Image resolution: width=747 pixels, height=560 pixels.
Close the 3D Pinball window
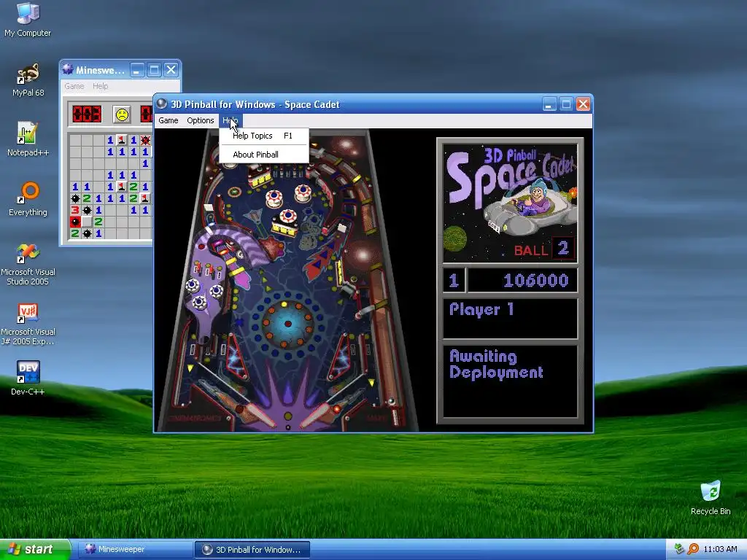click(583, 104)
